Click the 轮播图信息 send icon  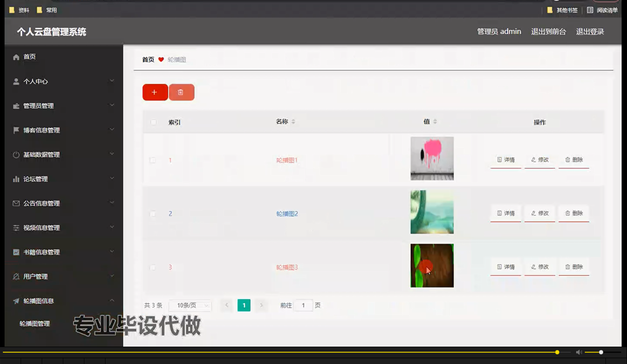(x=15, y=301)
